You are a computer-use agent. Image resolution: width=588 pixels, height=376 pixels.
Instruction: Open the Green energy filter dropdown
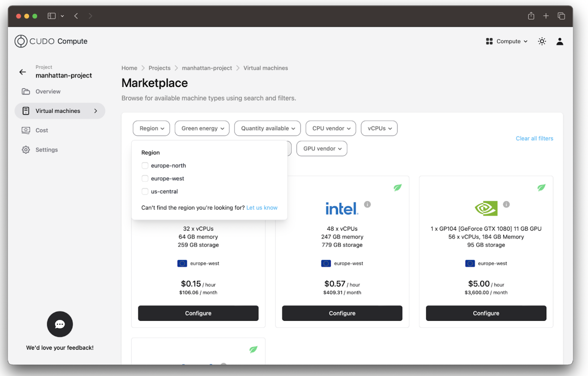click(x=202, y=128)
